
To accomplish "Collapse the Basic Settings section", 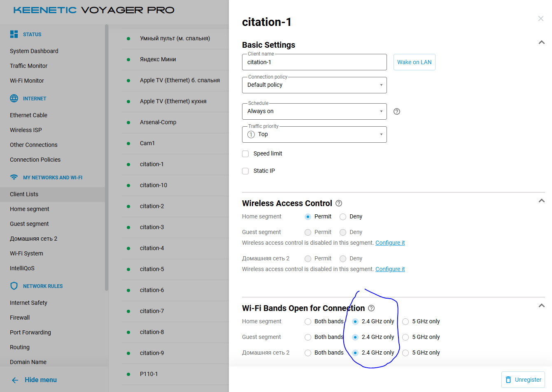I will 542,42.
